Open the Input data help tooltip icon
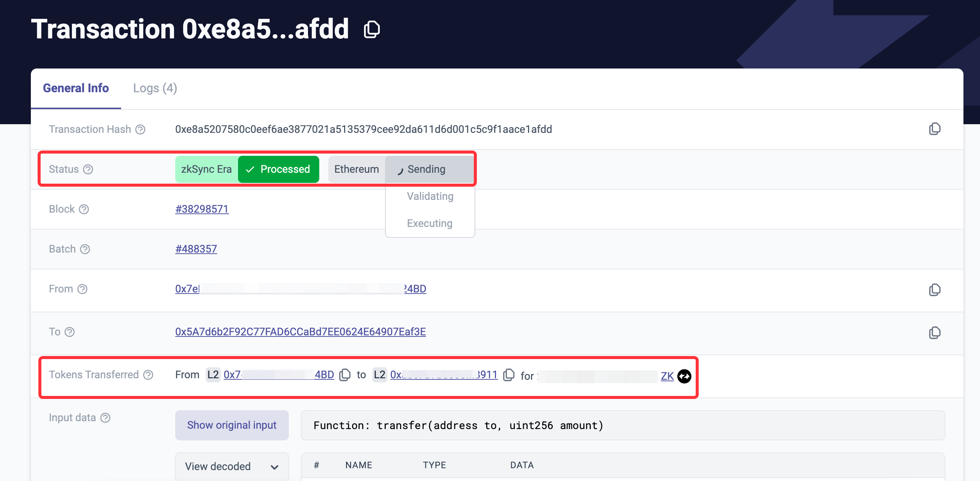 pos(105,418)
